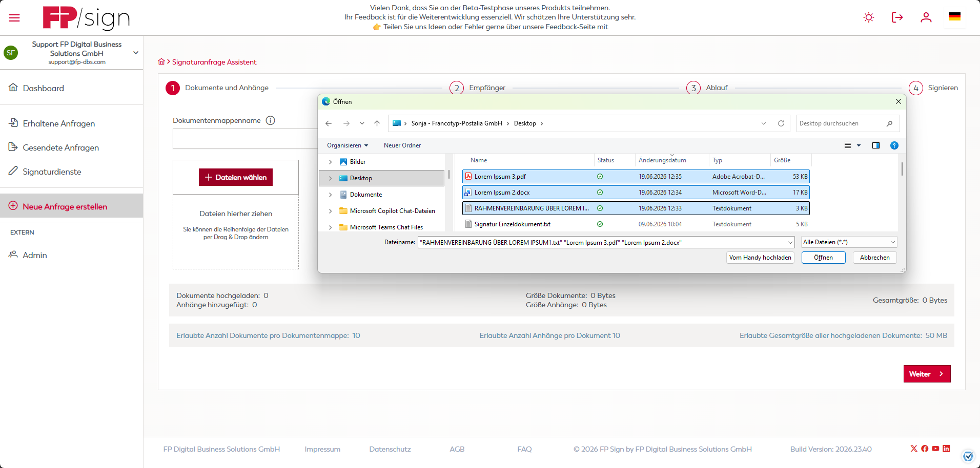Click the blue help icon
The height and width of the screenshot is (468, 980).
click(x=894, y=145)
